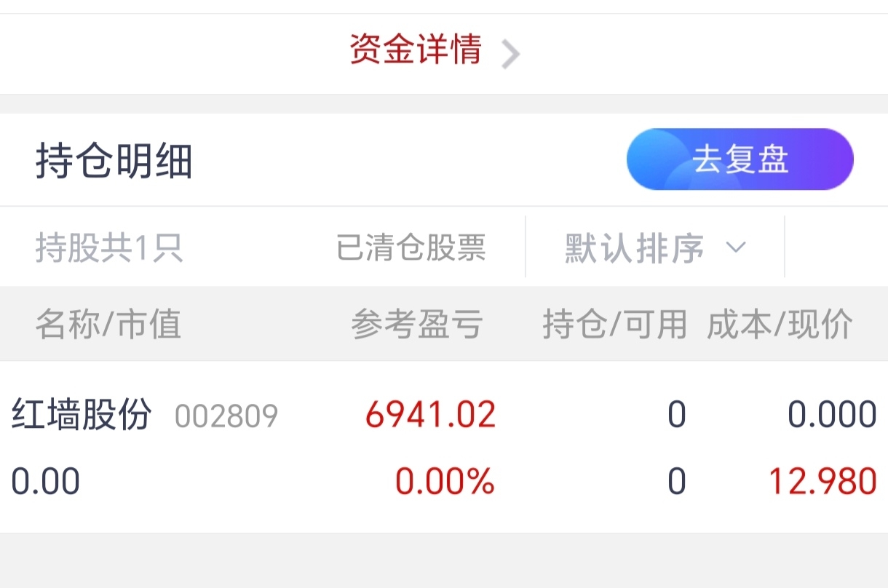Open the 红墙股份 stock row

444,447
